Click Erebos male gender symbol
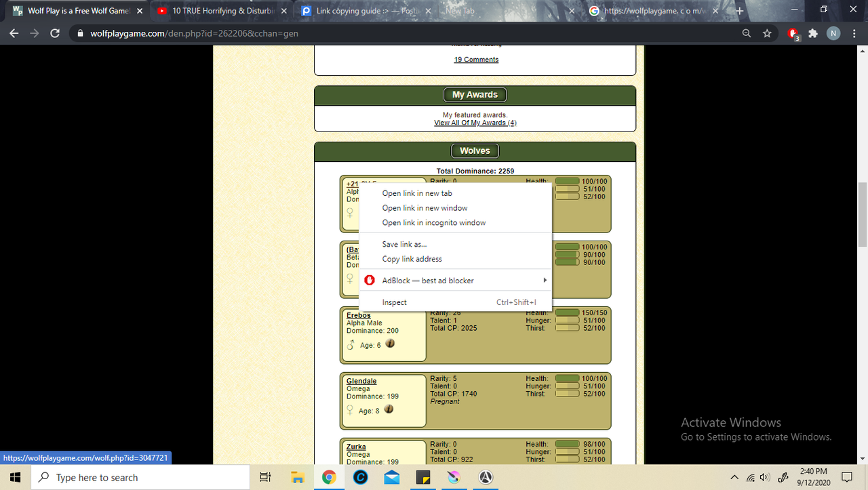This screenshot has height=490, width=868. coord(351,345)
